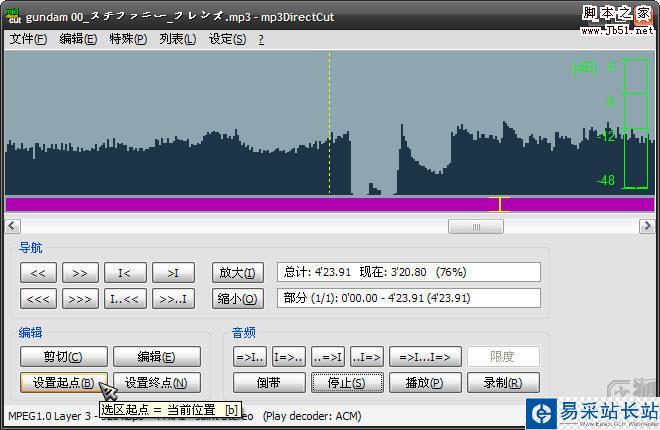The image size is (660, 430).
Task: Click the >>..I navigation button
Action: tap(173, 299)
